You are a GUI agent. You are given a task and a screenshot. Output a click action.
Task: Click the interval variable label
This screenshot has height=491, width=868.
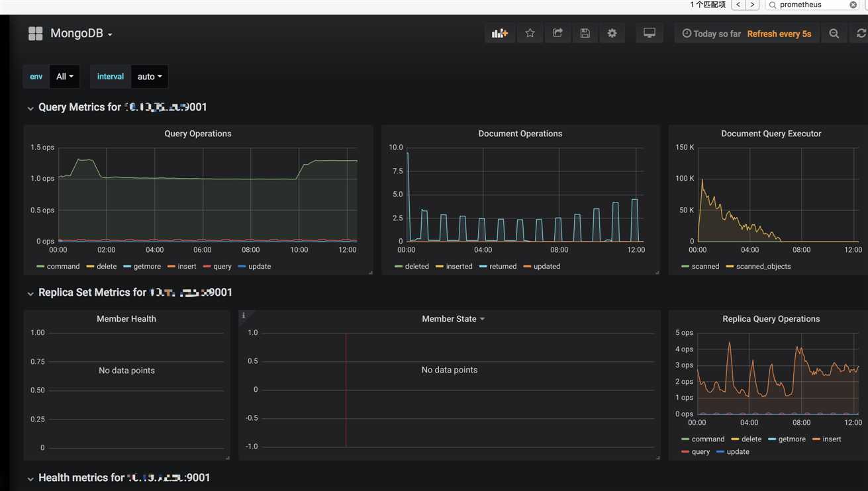click(111, 77)
